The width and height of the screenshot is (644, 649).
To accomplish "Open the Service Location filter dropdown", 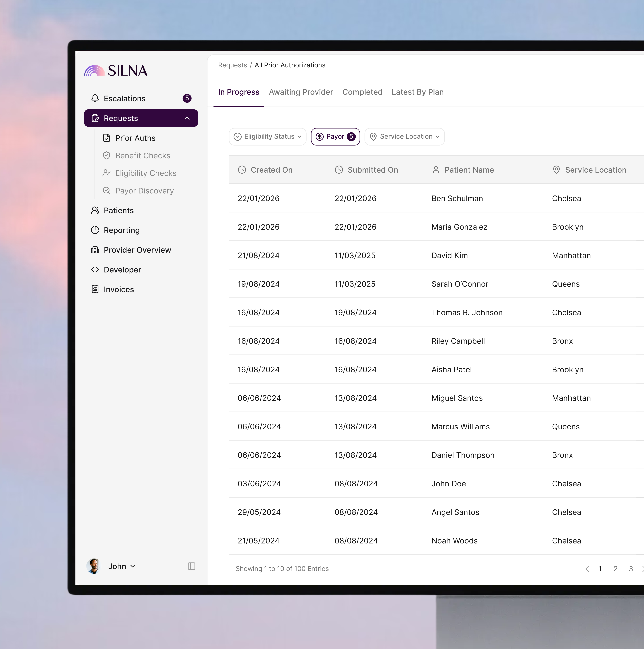I will tap(404, 137).
